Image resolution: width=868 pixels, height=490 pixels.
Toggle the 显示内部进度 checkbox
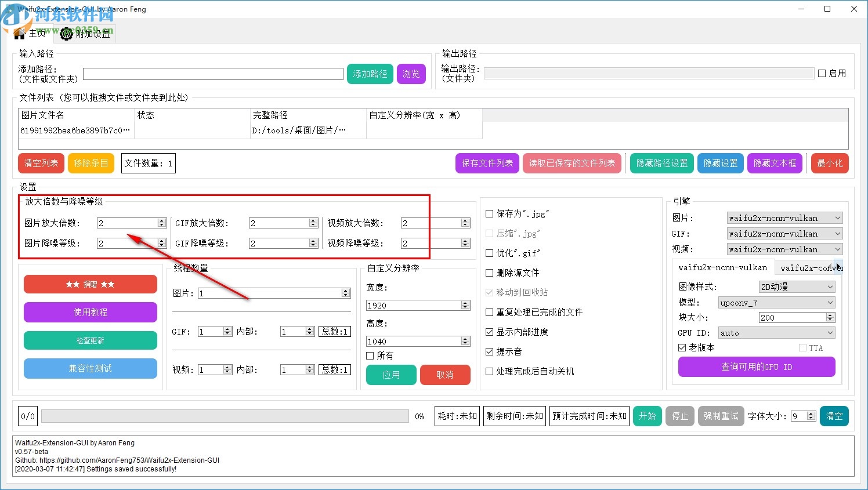[489, 332]
